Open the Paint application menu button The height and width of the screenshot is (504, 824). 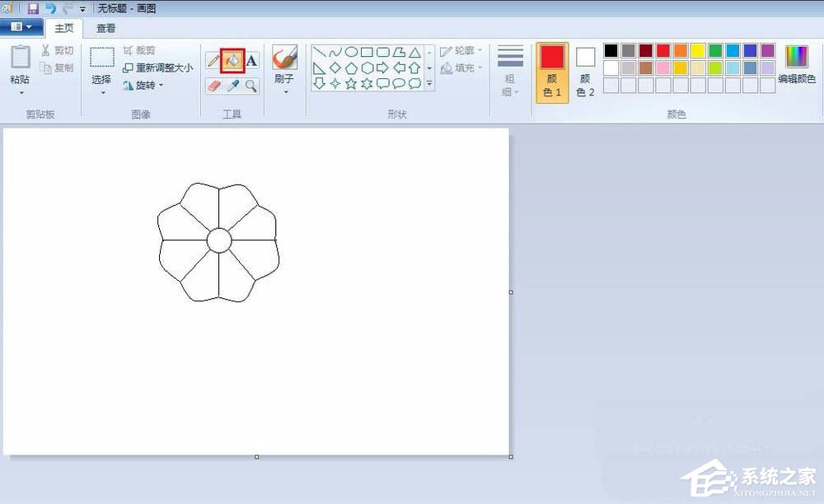tap(21, 27)
